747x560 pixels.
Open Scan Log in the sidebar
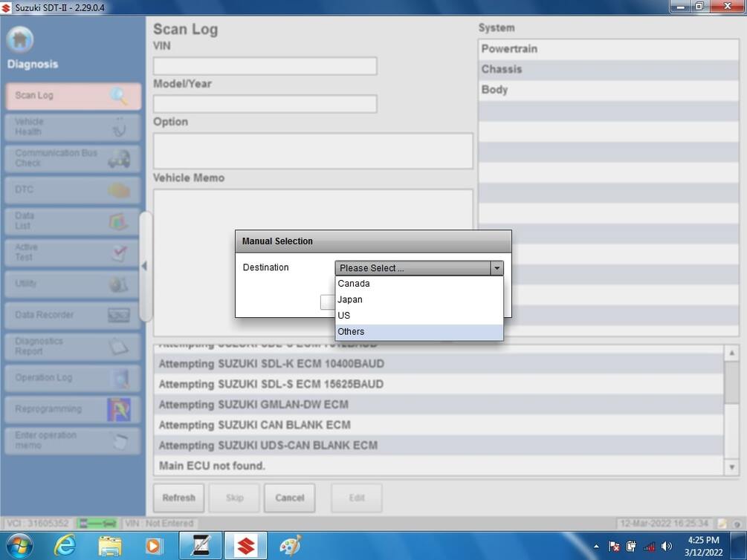pyautogui.click(x=74, y=96)
